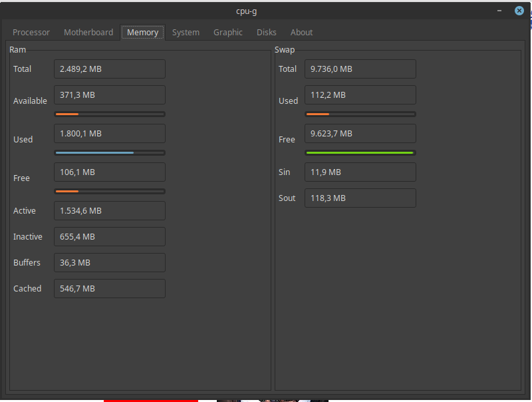Click the Cached field 546,7 MB
532x402 pixels.
click(x=110, y=289)
